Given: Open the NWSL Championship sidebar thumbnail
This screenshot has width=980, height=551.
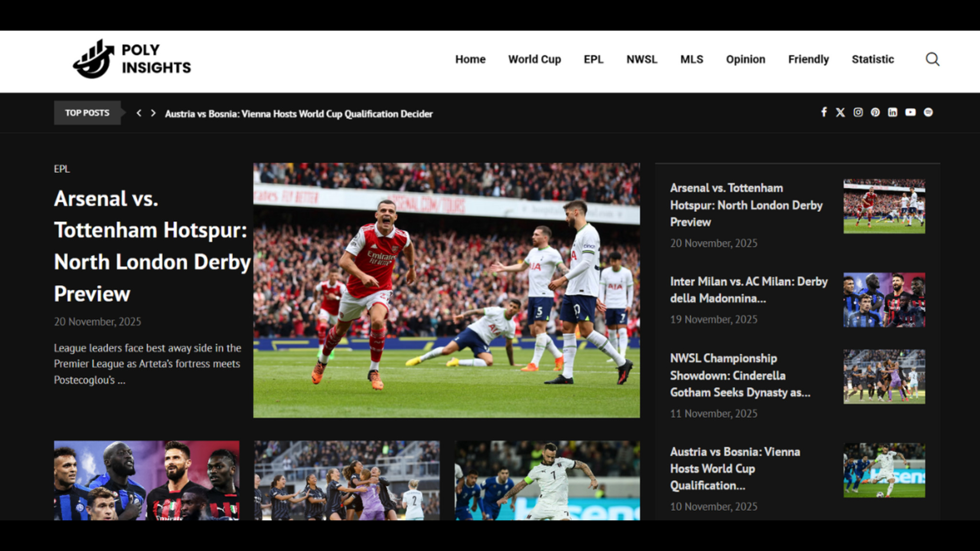Looking at the screenshot, I should (x=884, y=376).
